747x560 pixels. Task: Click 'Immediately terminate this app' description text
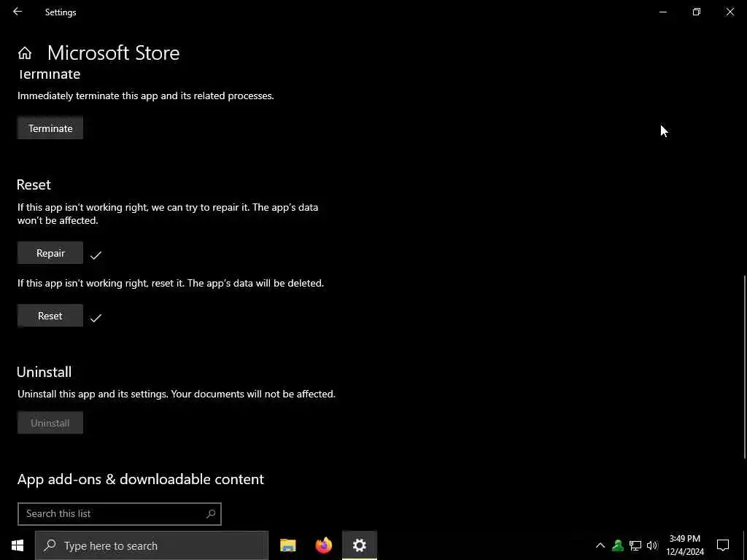pyautogui.click(x=146, y=96)
